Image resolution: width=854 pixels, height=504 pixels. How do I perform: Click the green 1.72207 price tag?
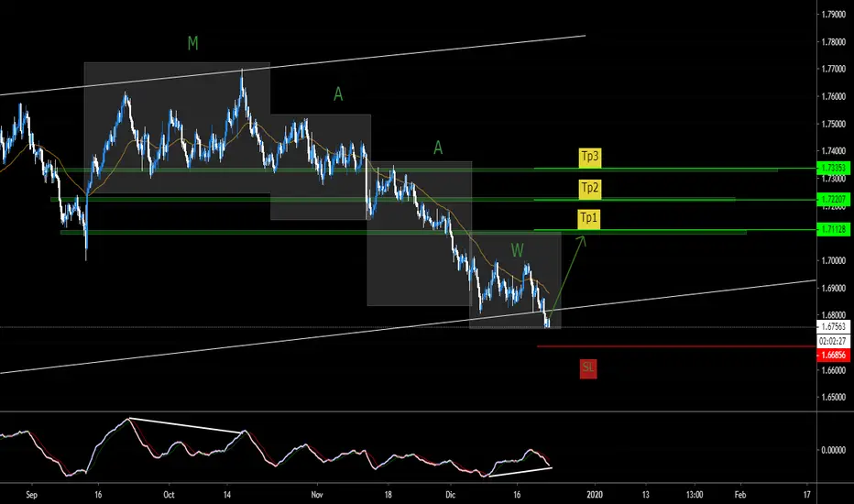(833, 200)
